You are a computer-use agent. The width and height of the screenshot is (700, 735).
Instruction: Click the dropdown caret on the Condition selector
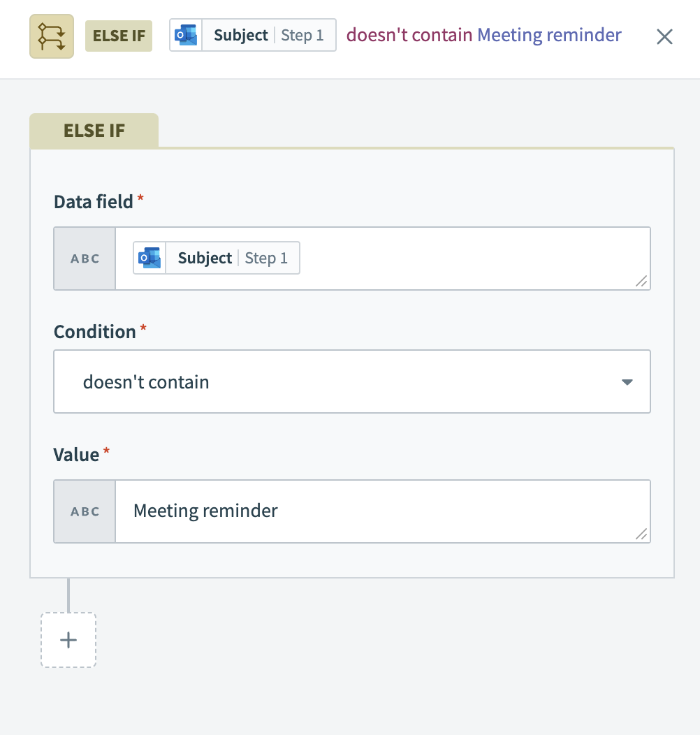[x=627, y=381]
